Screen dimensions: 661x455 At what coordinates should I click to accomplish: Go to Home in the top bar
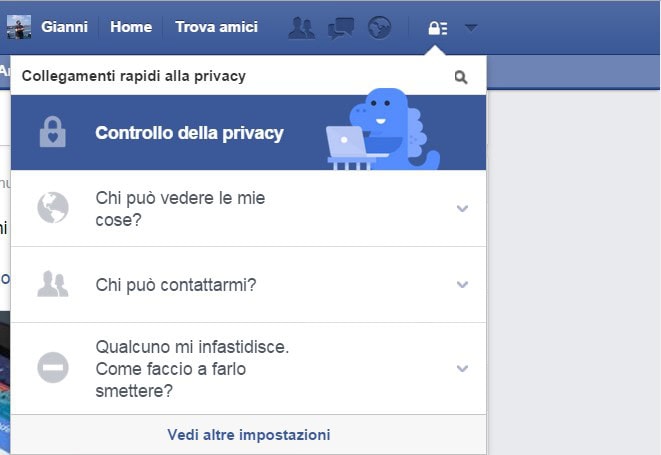tap(131, 27)
